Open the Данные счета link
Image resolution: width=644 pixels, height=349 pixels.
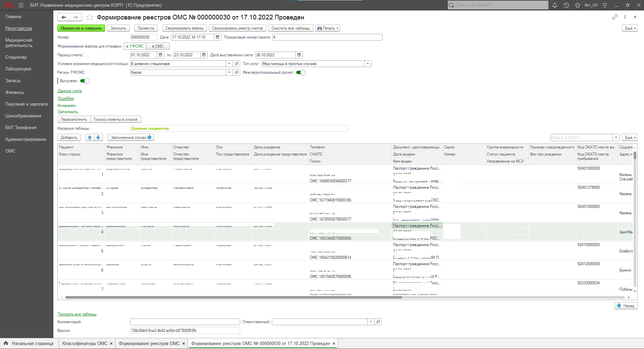point(70,91)
